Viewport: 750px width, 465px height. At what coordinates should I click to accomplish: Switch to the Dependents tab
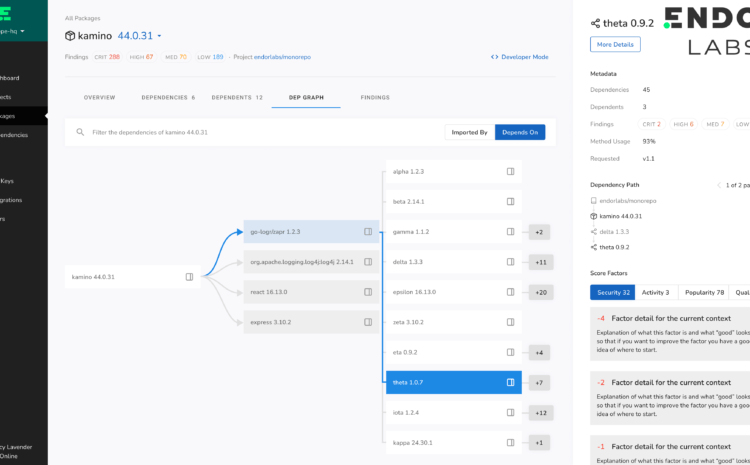tap(237, 98)
